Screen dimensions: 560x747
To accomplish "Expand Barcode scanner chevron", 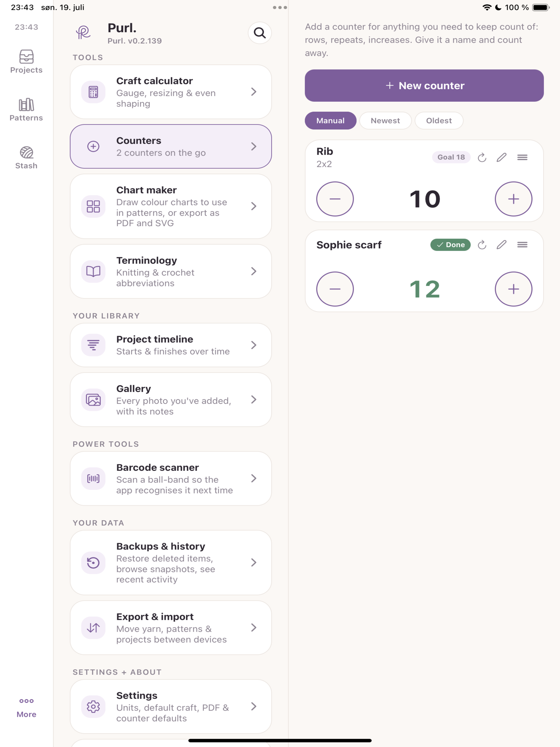I will point(254,478).
